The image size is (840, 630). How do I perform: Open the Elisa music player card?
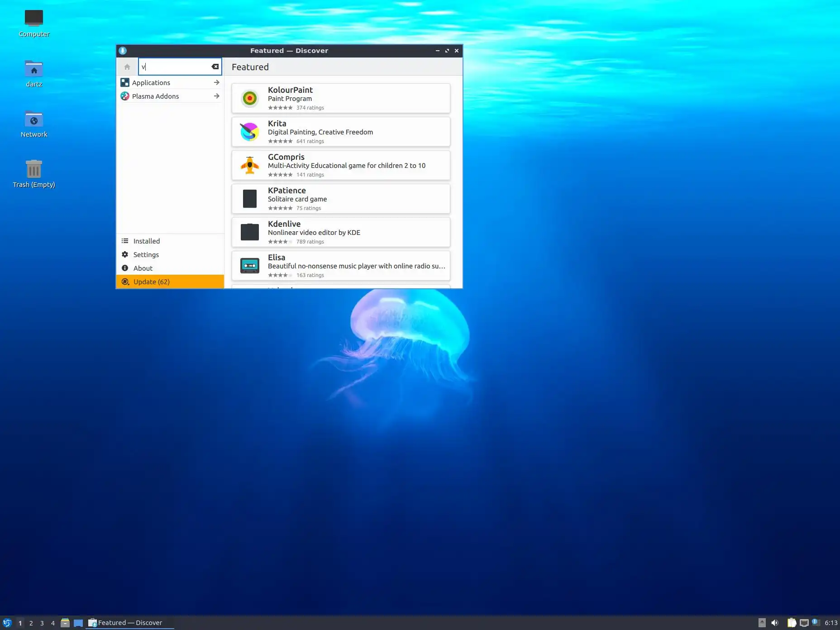[341, 266]
